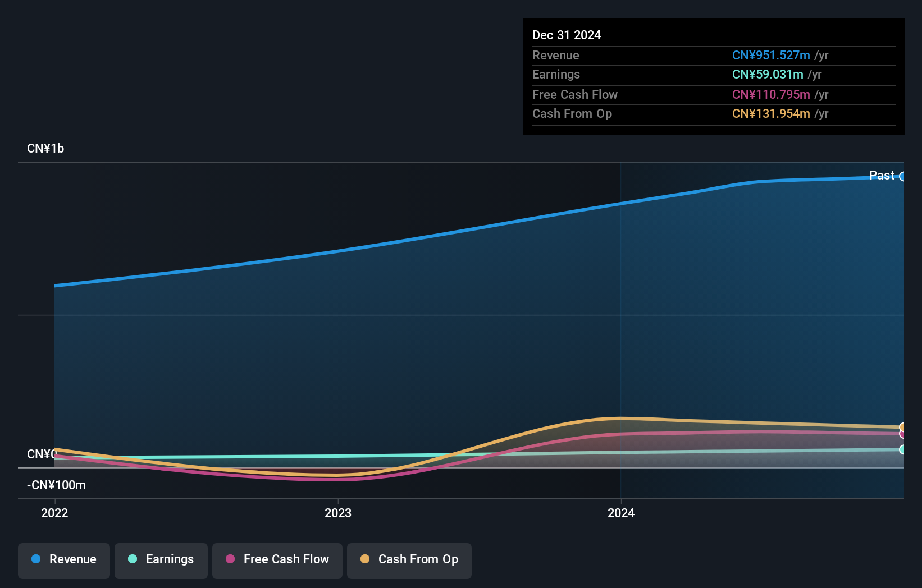922x588 pixels.
Task: Click the Dec 31 2024 tooltip date
Action: [567, 35]
